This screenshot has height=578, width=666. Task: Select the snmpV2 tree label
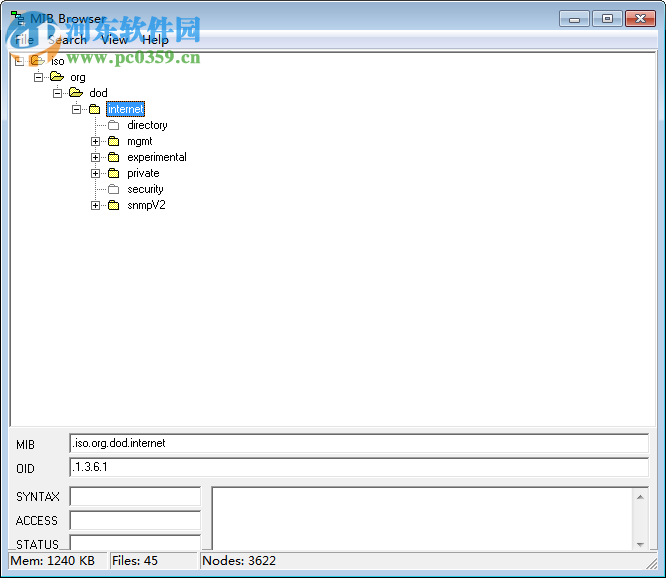(146, 205)
